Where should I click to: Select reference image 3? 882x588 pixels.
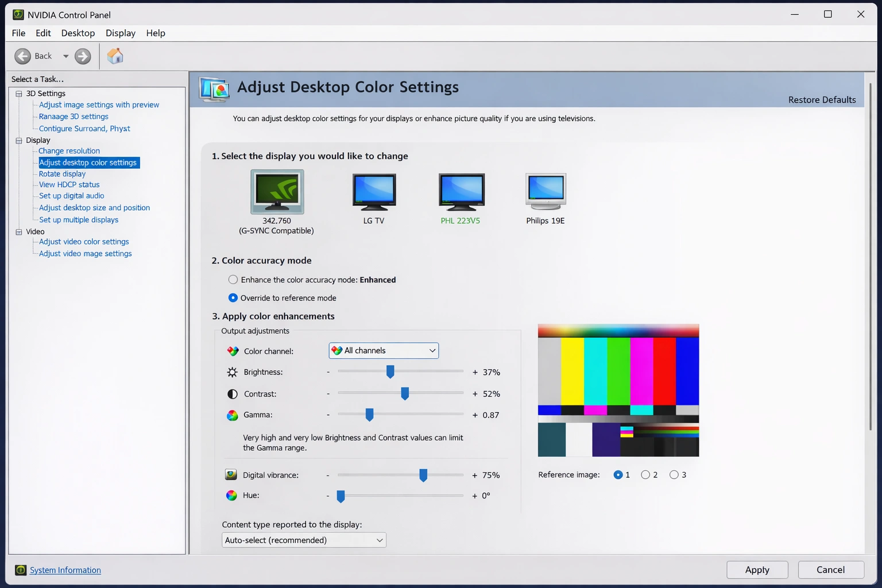pos(674,474)
